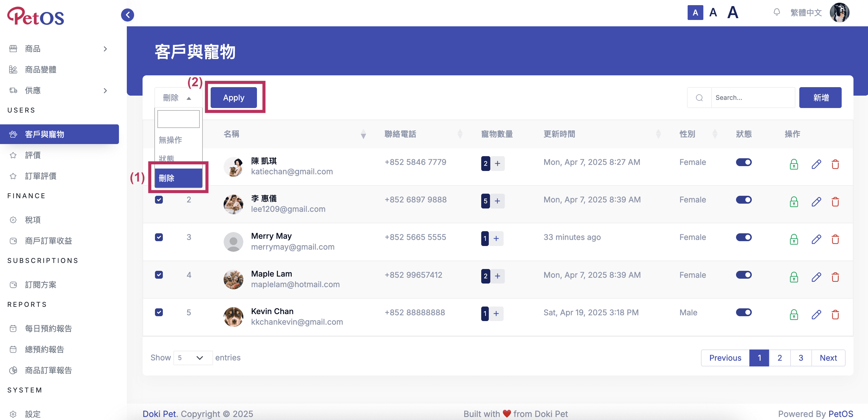Collapse sidebar with the back arrow icon

(x=127, y=15)
